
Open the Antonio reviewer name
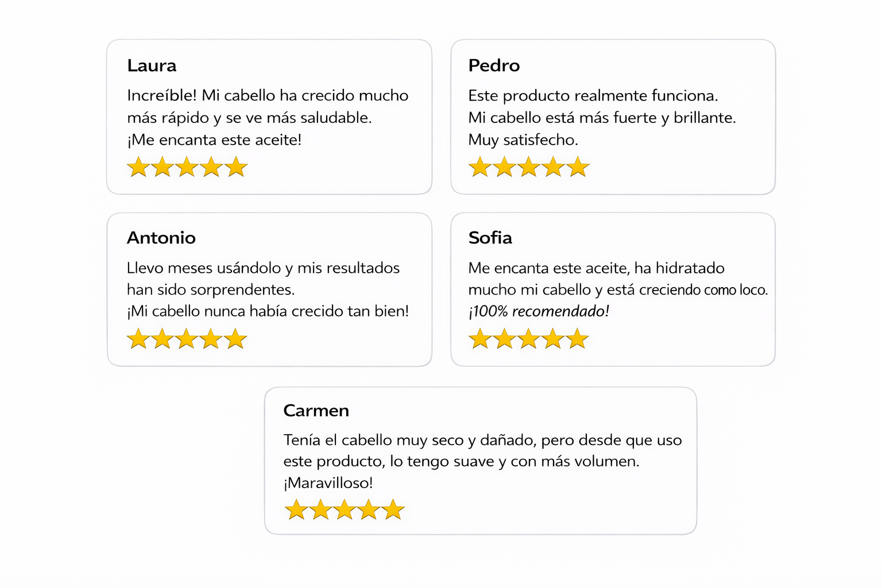point(161,238)
